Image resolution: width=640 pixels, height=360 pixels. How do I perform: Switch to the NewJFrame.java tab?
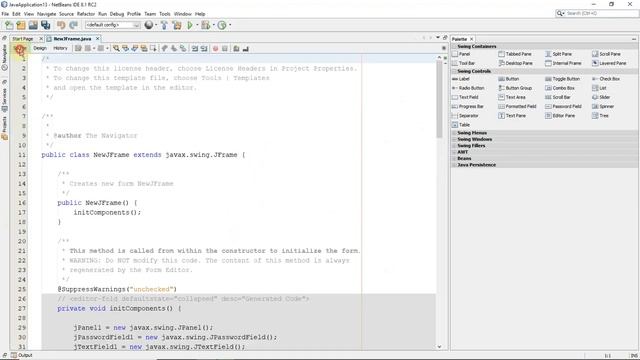click(x=72, y=39)
